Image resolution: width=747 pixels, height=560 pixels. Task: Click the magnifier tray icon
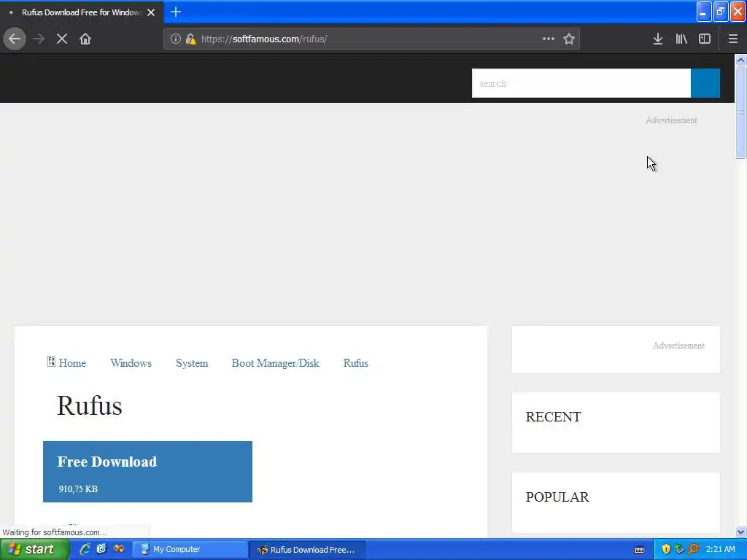pyautogui.click(x=693, y=549)
